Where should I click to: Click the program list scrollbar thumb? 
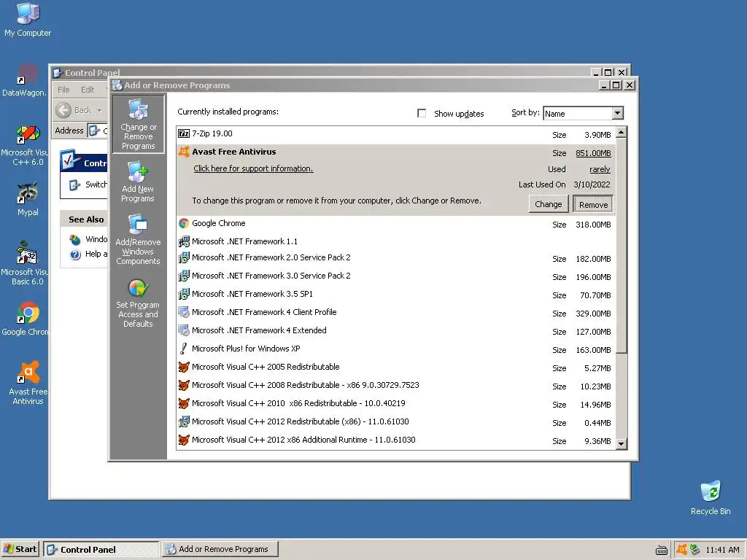[x=622, y=246]
